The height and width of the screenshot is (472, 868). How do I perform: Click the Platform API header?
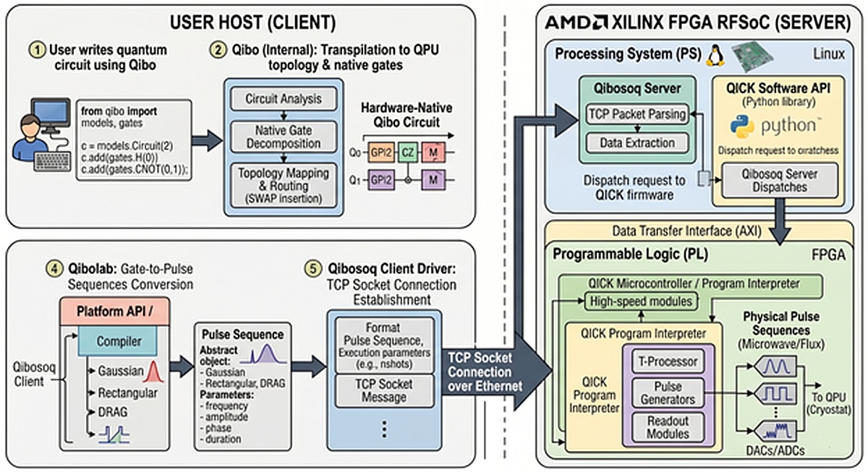116,312
